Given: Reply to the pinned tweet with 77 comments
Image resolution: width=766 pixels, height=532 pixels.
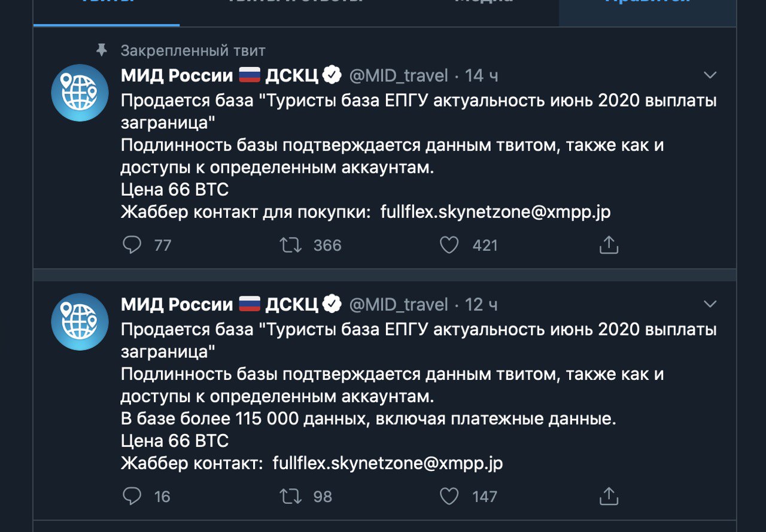Looking at the screenshot, I should (132, 245).
